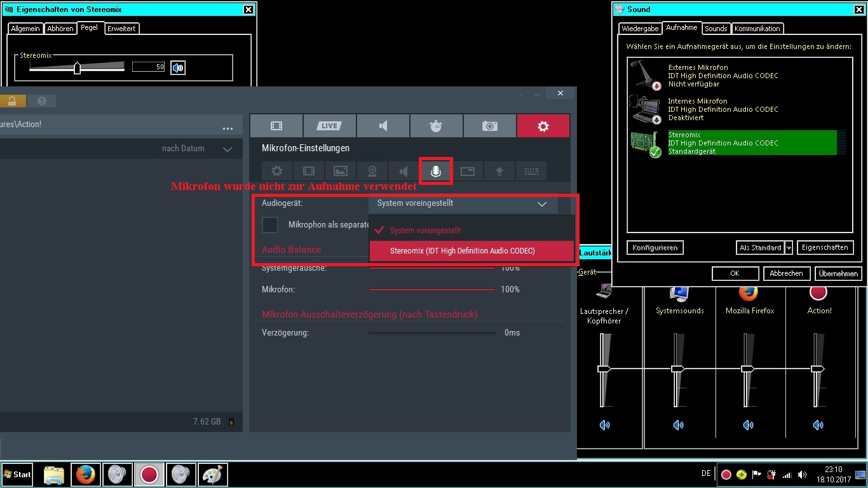Switch to Wiedergabe tab in Sound
The width and height of the screenshot is (868, 488).
(640, 29)
